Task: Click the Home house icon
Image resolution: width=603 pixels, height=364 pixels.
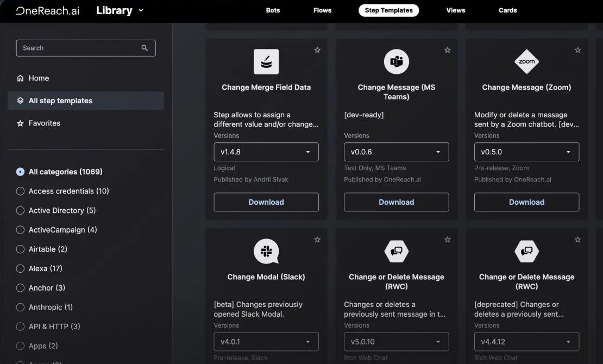Action: click(x=21, y=78)
